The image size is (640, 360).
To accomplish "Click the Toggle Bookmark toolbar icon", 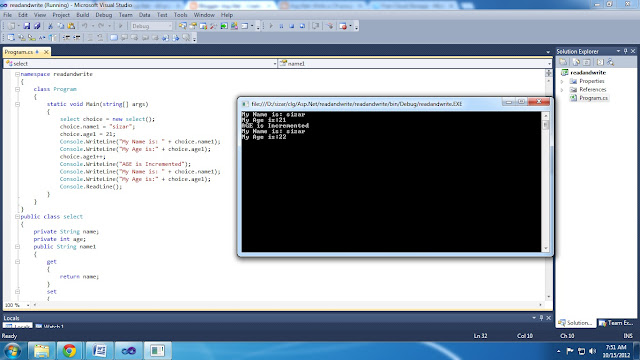I will coord(114,38).
